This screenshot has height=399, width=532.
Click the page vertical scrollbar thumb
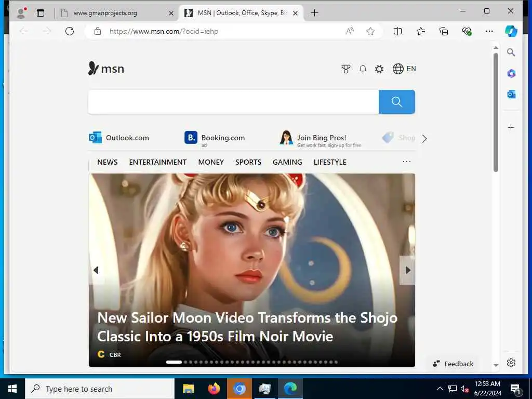[496, 112]
